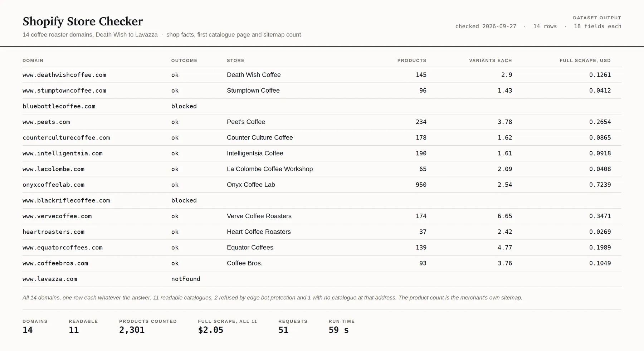Click the notFound outcome for www.lavazza.com
The width and height of the screenshot is (644, 351).
tap(186, 279)
